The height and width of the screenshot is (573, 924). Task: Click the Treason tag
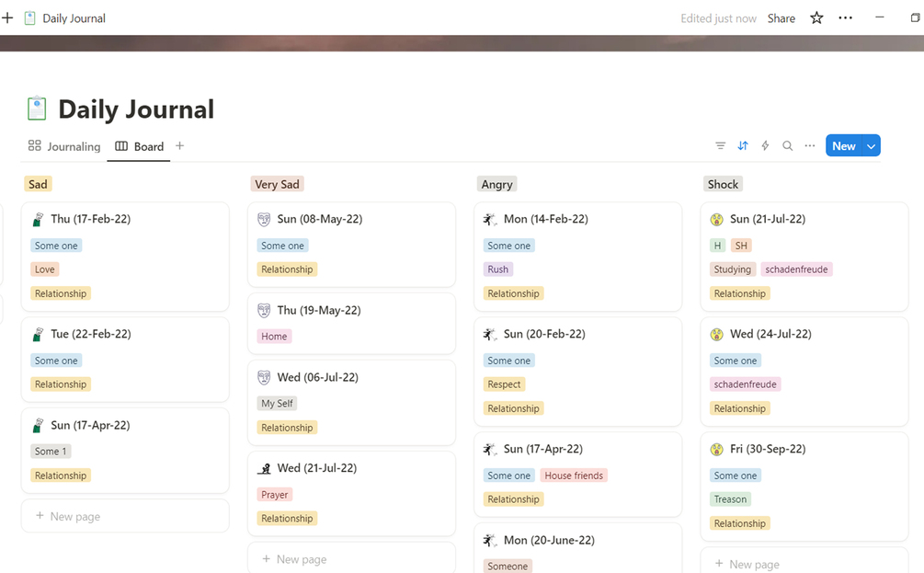point(730,499)
